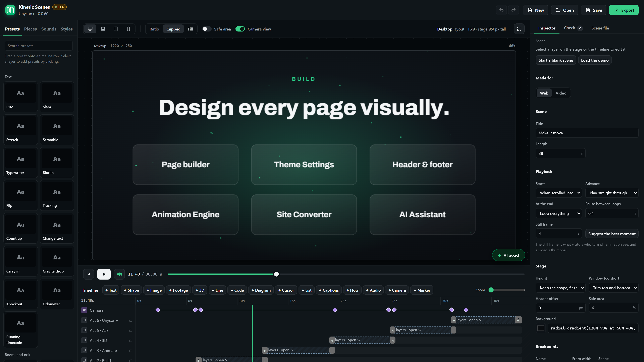Switch to the Pieces tab
Image resolution: width=644 pixels, height=362 pixels.
click(31, 29)
